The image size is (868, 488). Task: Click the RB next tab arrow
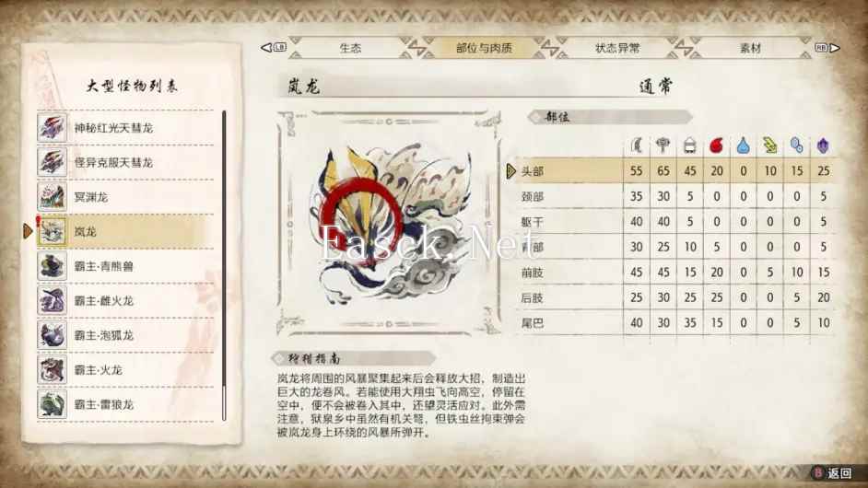827,48
